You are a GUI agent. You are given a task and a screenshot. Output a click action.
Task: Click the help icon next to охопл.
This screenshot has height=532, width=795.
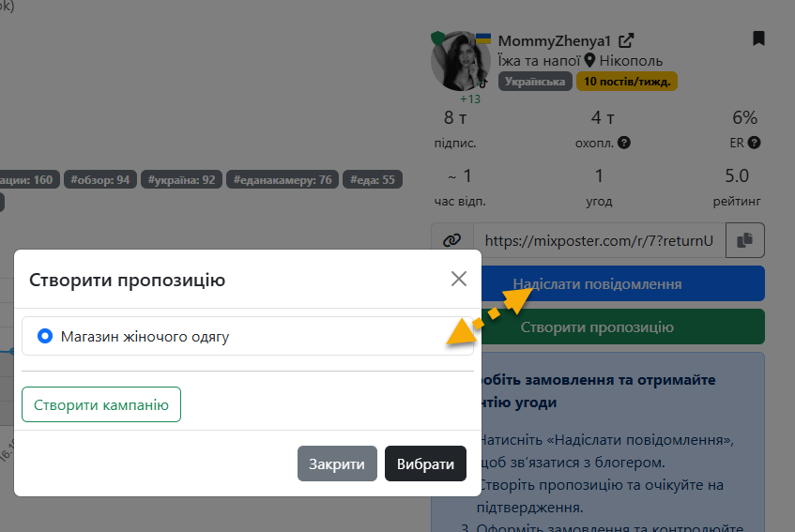click(624, 144)
